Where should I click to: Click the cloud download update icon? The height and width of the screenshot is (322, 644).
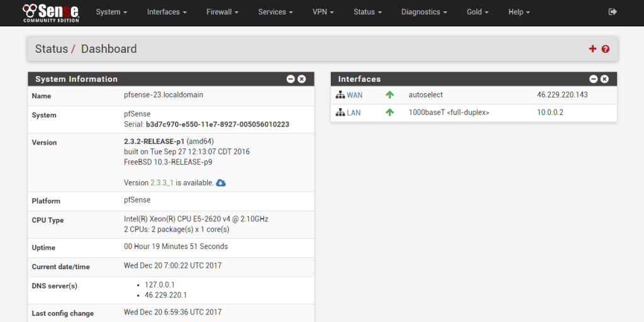coord(221,183)
